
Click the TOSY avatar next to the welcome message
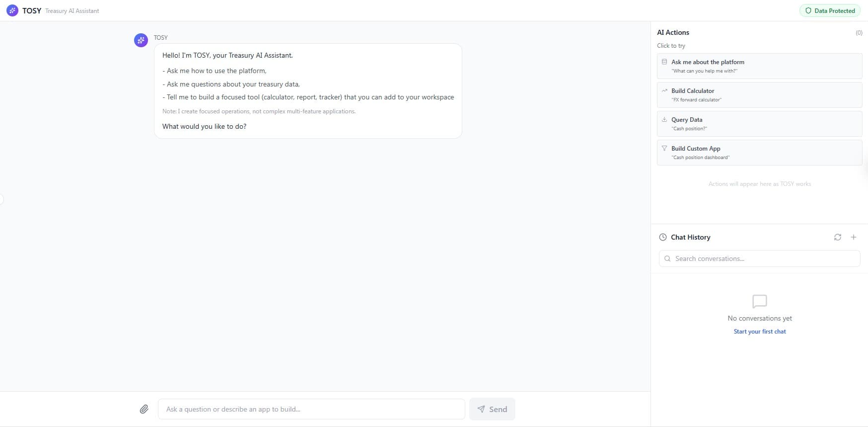click(141, 40)
